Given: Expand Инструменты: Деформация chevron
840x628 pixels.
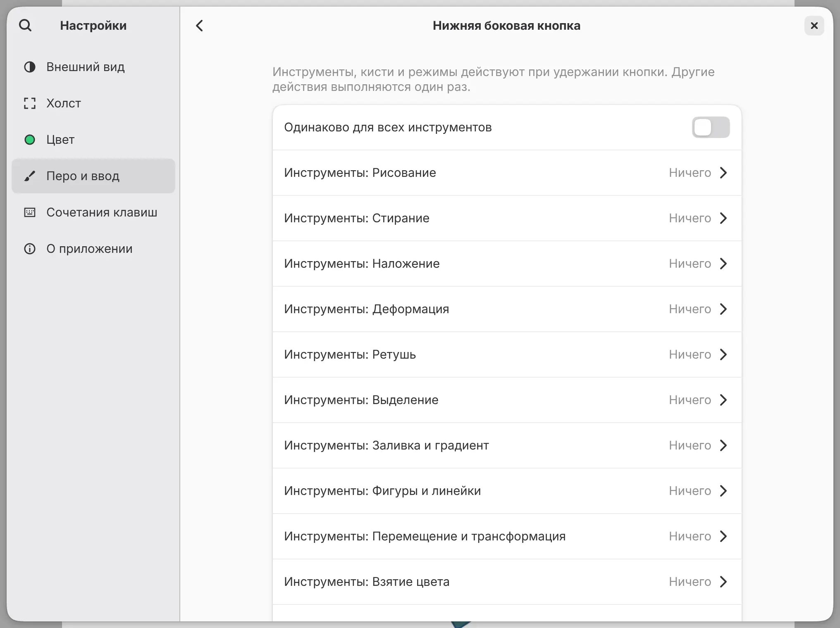Looking at the screenshot, I should tap(723, 309).
